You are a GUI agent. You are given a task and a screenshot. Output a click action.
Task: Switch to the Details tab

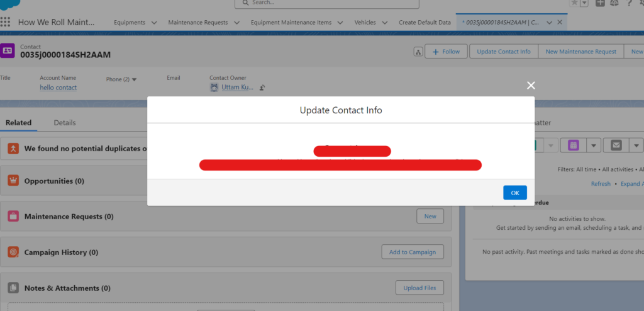(65, 123)
